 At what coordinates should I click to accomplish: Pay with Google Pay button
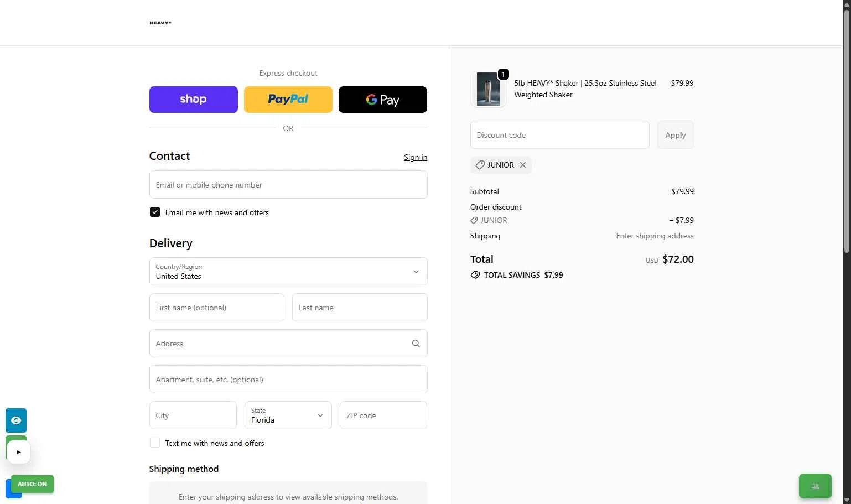click(383, 100)
